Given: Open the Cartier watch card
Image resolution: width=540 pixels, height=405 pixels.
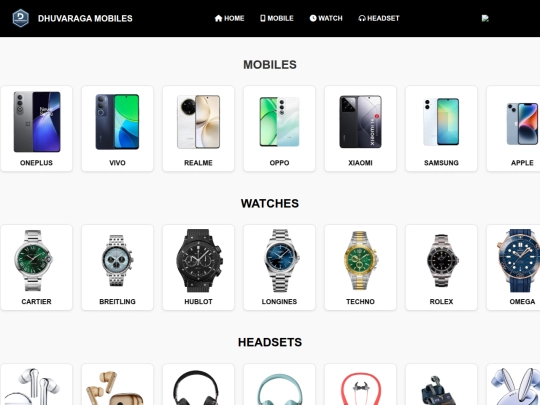Looking at the screenshot, I should (37, 268).
